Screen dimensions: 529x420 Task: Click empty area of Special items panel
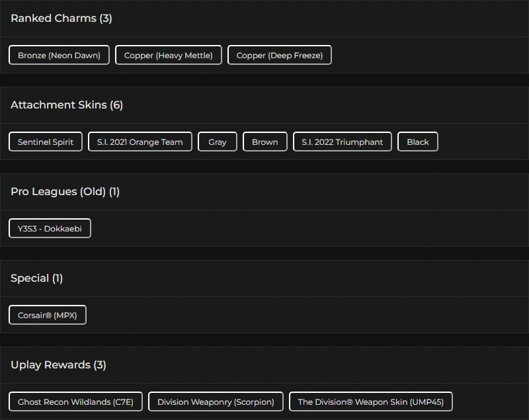pyautogui.click(x=298, y=315)
